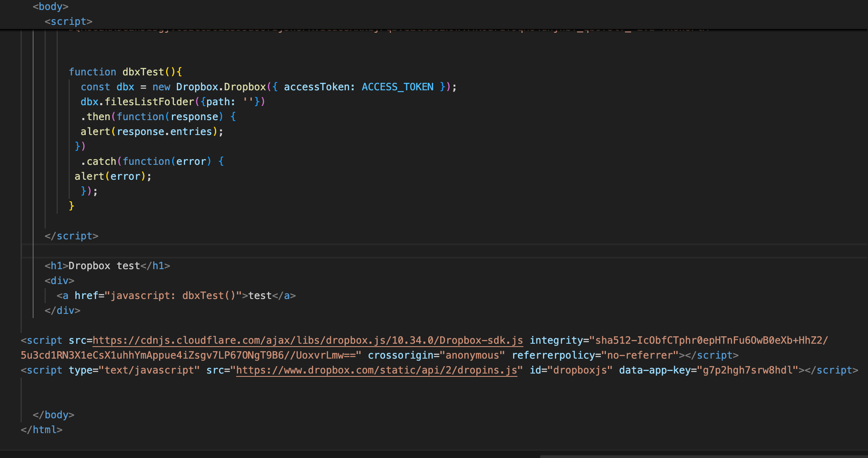Click the alert(error) statement
The image size is (868, 458).
[113, 176]
